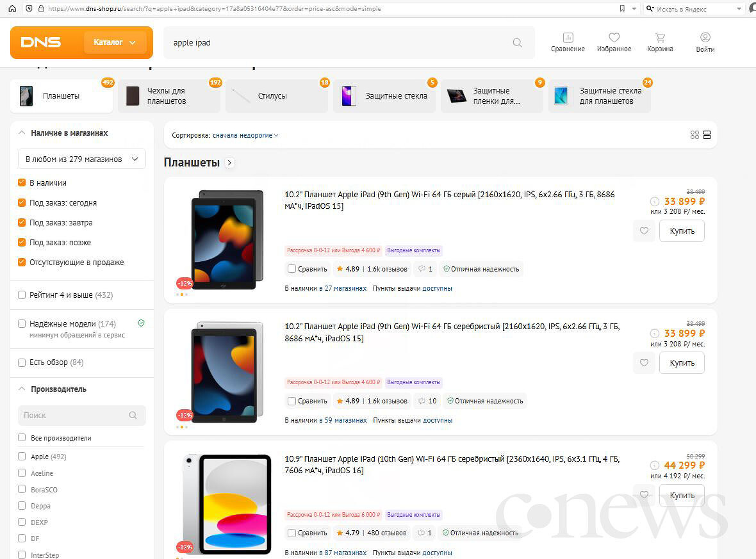Viewport: 756px width, 559px height.
Task: Select the Защитные стекла для планшетов category
Action: 599,96
